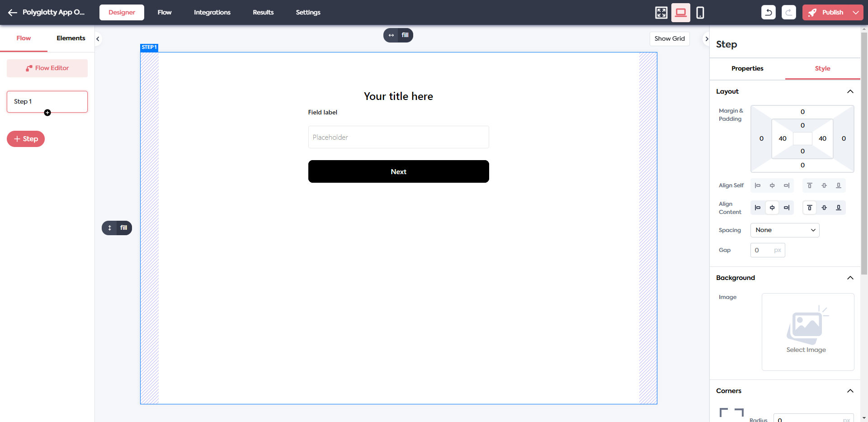Image resolution: width=868 pixels, height=422 pixels.
Task: Switch to desktop preview mode
Action: point(680,12)
